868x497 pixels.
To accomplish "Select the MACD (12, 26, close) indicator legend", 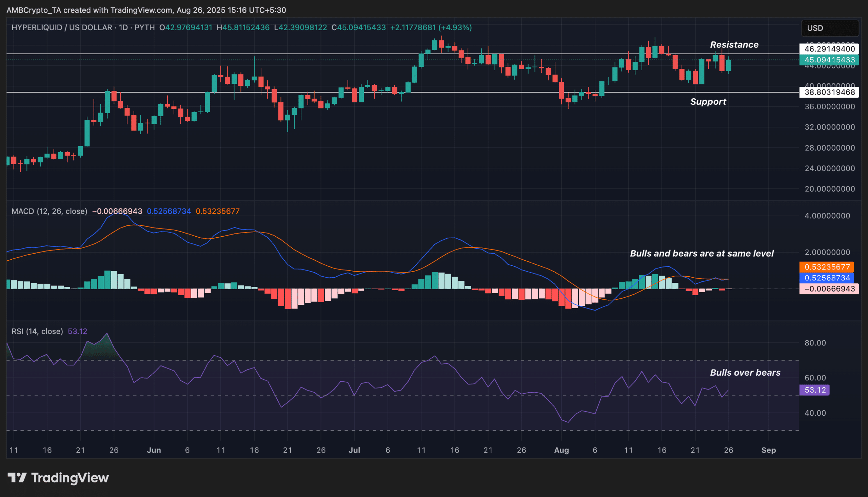I will pyautogui.click(x=49, y=211).
